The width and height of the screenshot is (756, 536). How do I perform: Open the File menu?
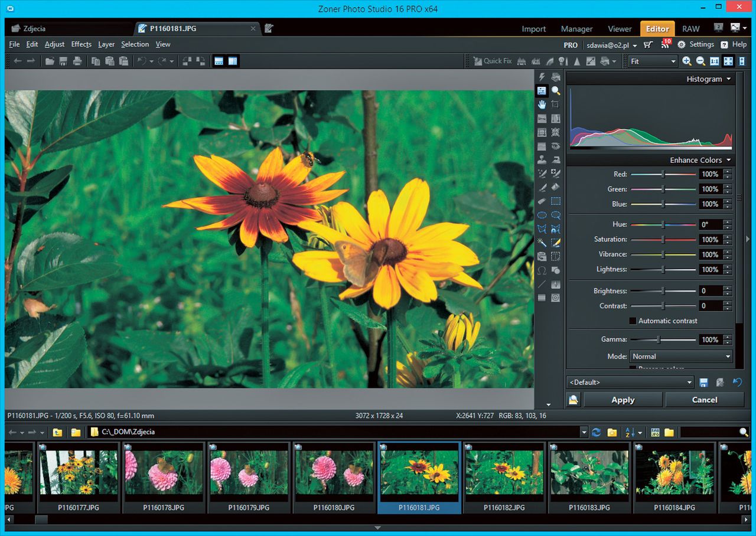14,44
